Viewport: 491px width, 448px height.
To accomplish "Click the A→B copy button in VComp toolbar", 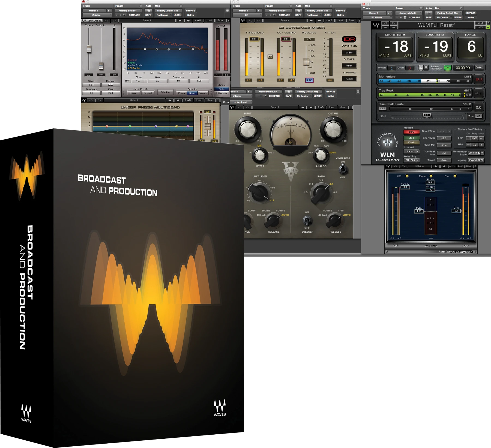I will (320, 107).
